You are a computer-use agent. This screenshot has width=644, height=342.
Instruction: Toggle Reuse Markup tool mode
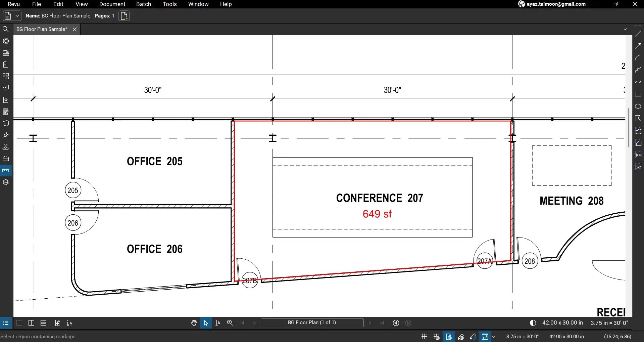pos(473,337)
